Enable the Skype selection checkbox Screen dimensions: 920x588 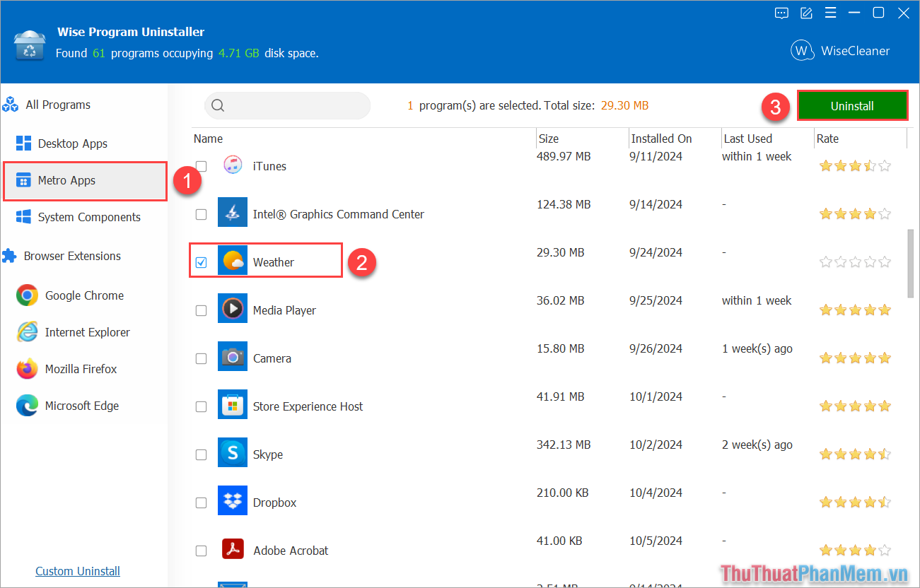pyautogui.click(x=201, y=454)
